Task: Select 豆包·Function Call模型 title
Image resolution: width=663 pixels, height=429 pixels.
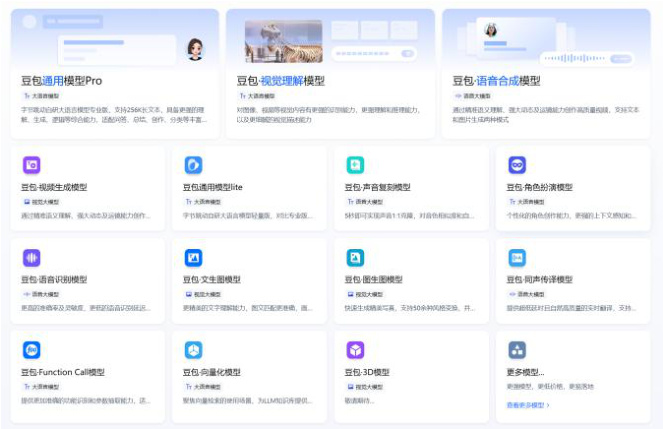Action: point(63,372)
